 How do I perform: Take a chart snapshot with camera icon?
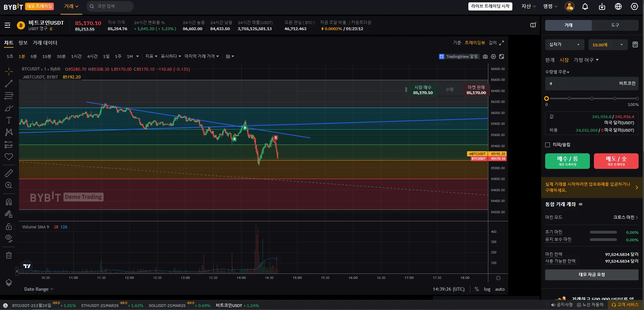point(485,57)
